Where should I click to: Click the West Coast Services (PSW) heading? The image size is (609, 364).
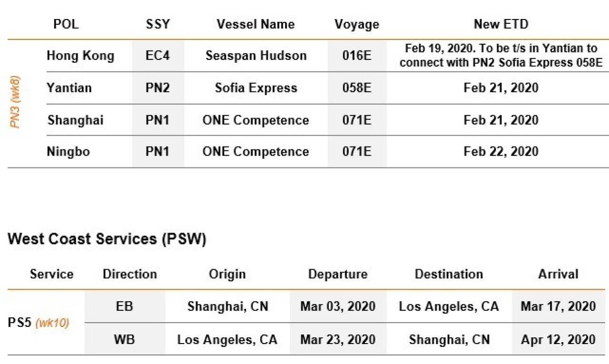(x=107, y=239)
